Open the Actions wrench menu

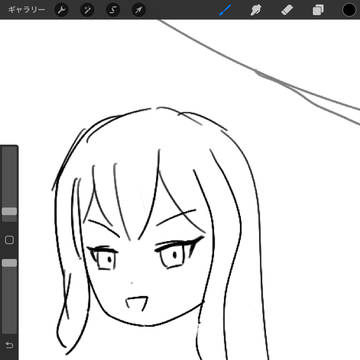(61, 10)
